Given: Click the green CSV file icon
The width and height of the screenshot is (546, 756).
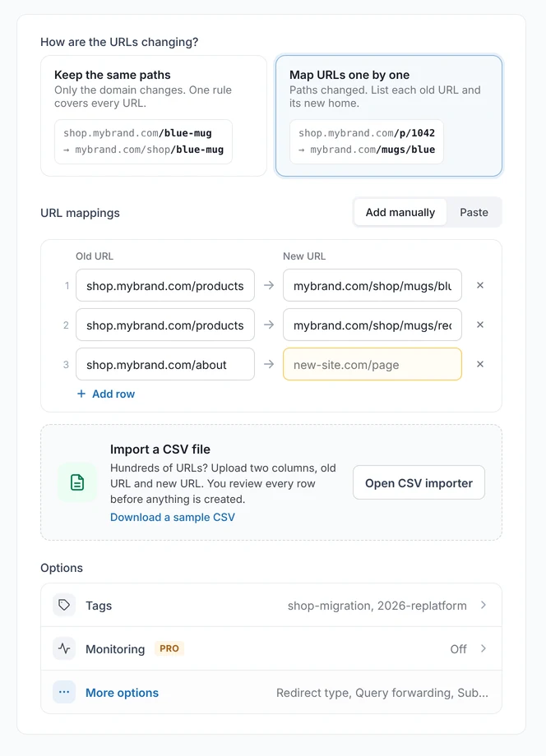Looking at the screenshot, I should pyautogui.click(x=77, y=482).
